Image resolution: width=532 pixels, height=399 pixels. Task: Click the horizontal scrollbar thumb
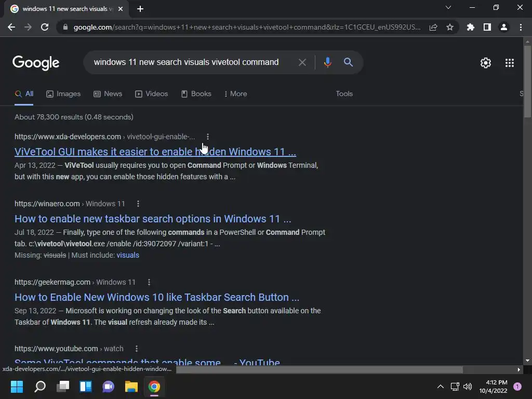(319, 369)
